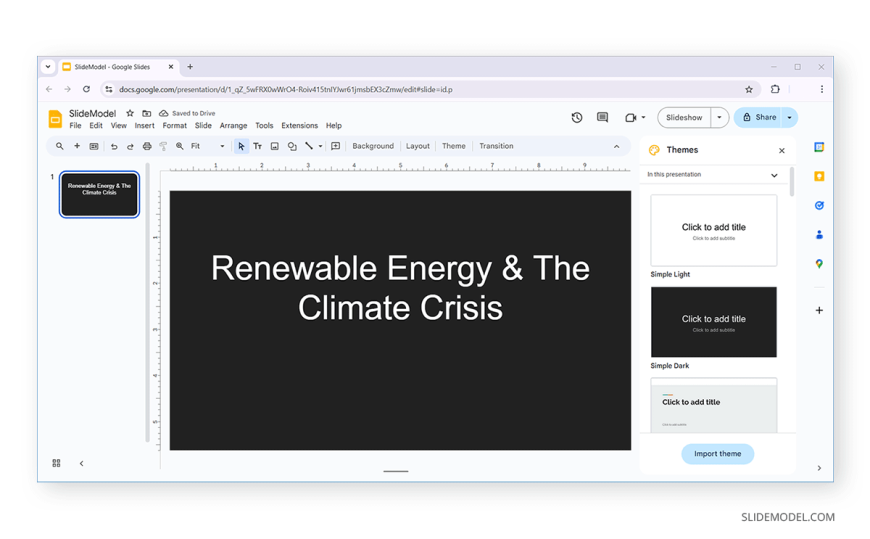Screen dimensions: 870x539
Task: Open the Share options dropdown arrow
Action: pos(789,118)
